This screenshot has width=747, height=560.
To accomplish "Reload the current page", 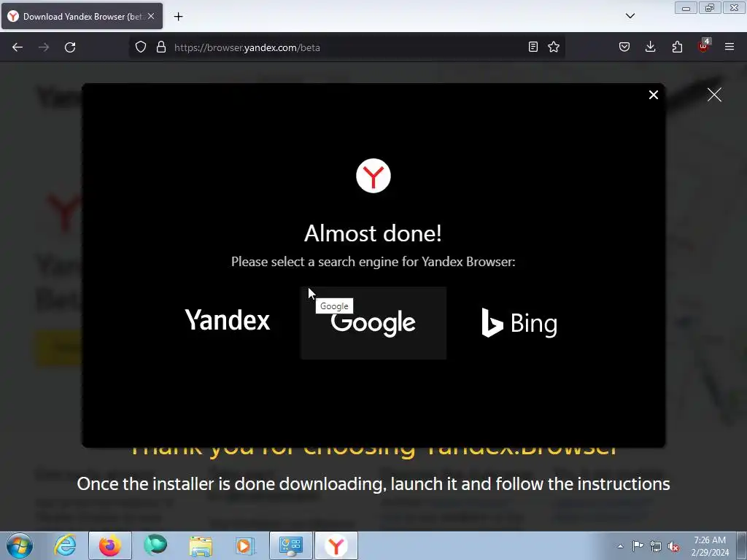I will (70, 47).
